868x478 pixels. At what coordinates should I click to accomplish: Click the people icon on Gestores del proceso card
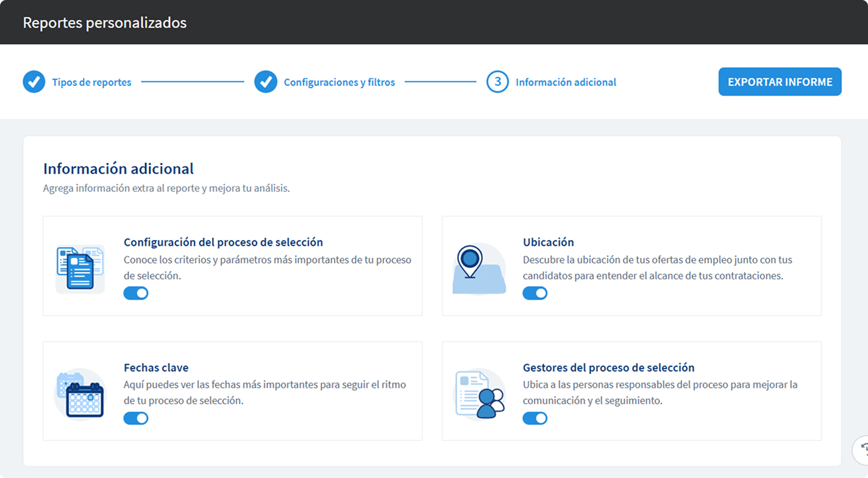pos(479,392)
